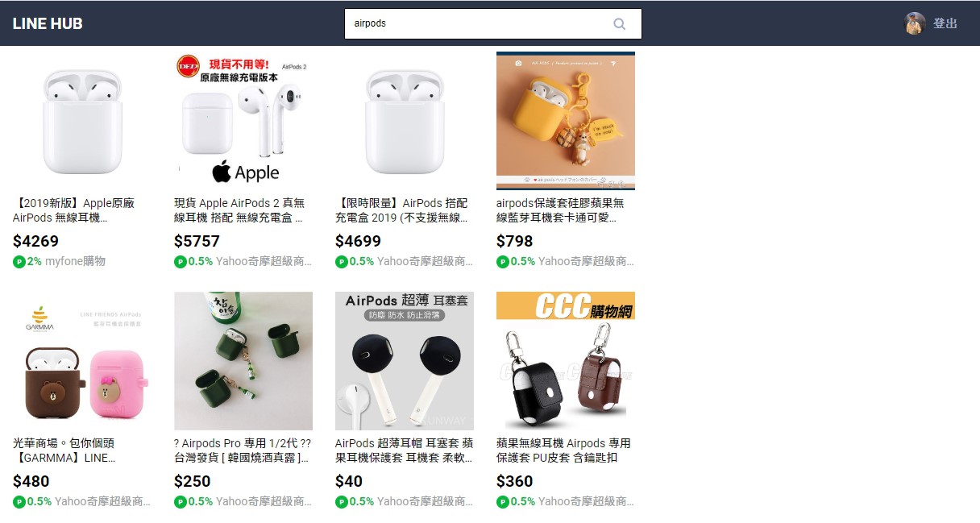Screen dimensions: 980x523
Task: Click the 登出 logout link
Action: (945, 23)
